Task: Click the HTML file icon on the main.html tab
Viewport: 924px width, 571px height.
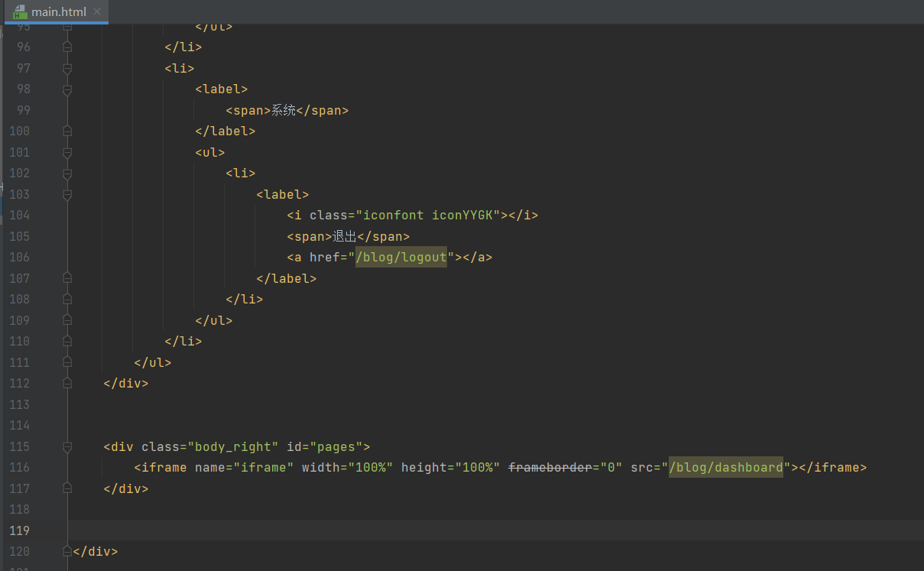Action: [17, 12]
